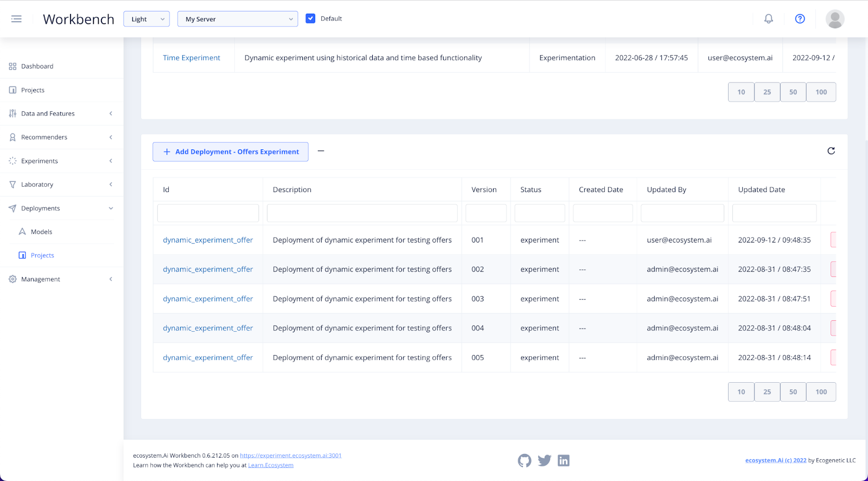Expand the Experiments chevron

tap(111, 161)
